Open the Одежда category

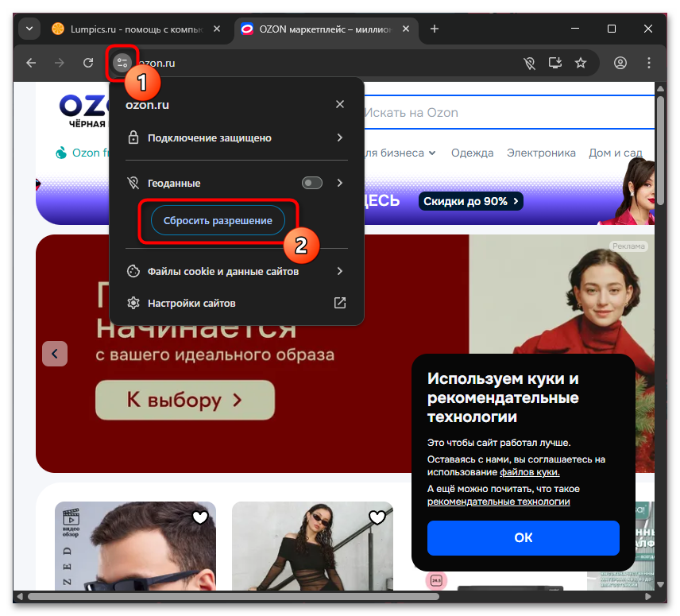coord(473,153)
